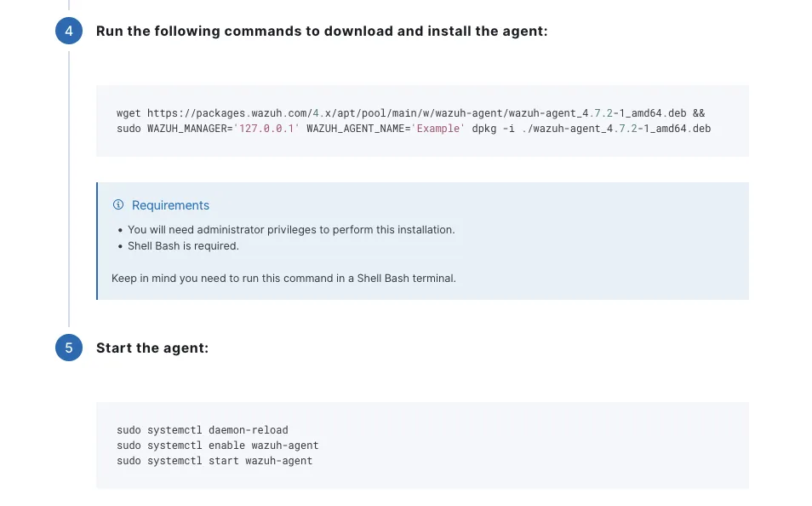Select the Requirements callout title
812x506 pixels.
click(x=170, y=205)
